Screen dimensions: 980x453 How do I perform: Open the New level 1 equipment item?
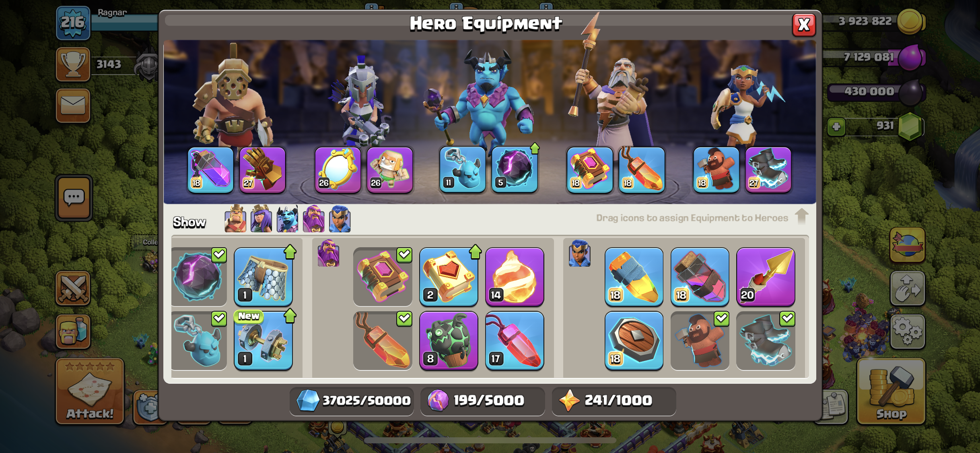263,341
